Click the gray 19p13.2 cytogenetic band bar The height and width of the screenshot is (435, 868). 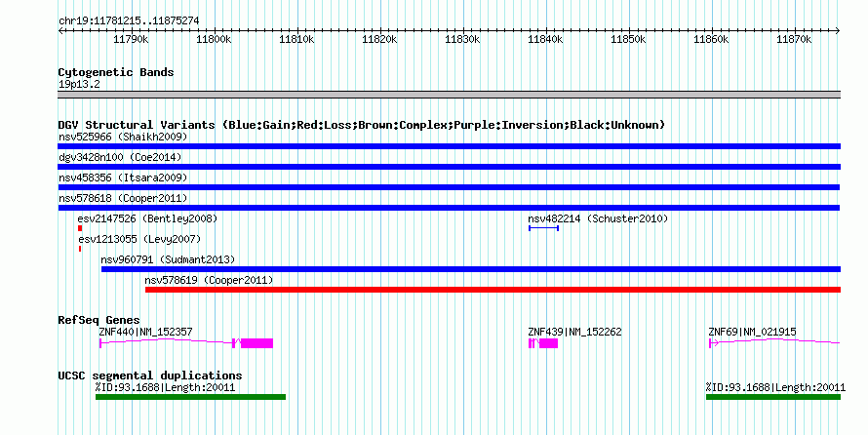pos(449,95)
